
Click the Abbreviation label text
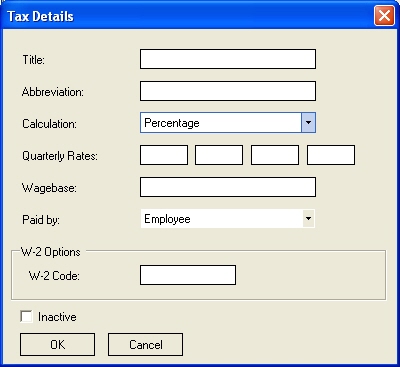click(53, 92)
